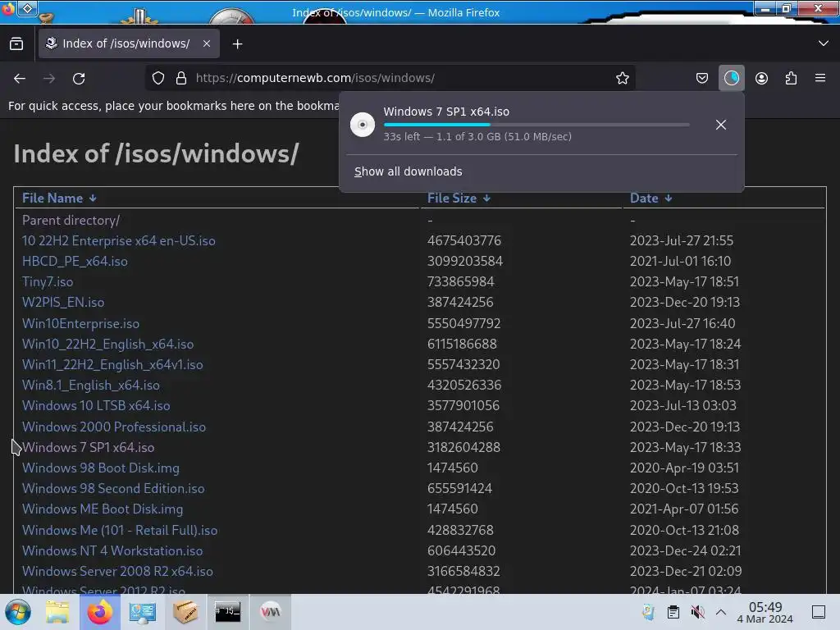This screenshot has width=840, height=630.
Task: Open the file manager folder taskbar icon
Action: pos(57,612)
